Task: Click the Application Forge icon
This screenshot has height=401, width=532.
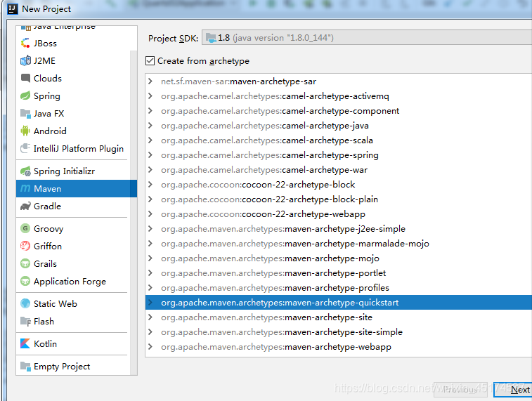Action: (x=25, y=281)
